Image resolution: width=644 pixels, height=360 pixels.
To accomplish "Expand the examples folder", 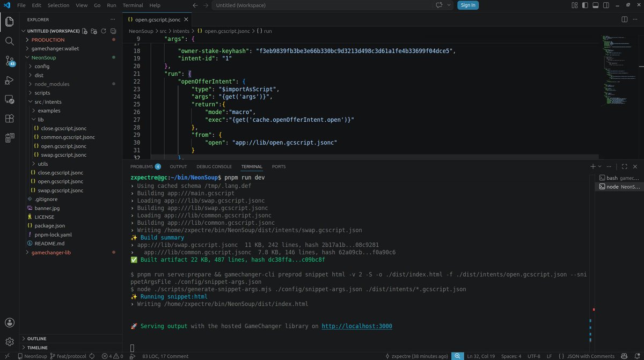I will click(x=49, y=111).
